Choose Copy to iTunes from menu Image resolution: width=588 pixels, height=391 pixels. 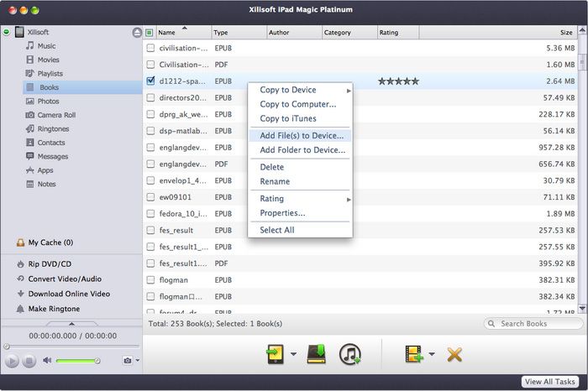pyautogui.click(x=288, y=118)
